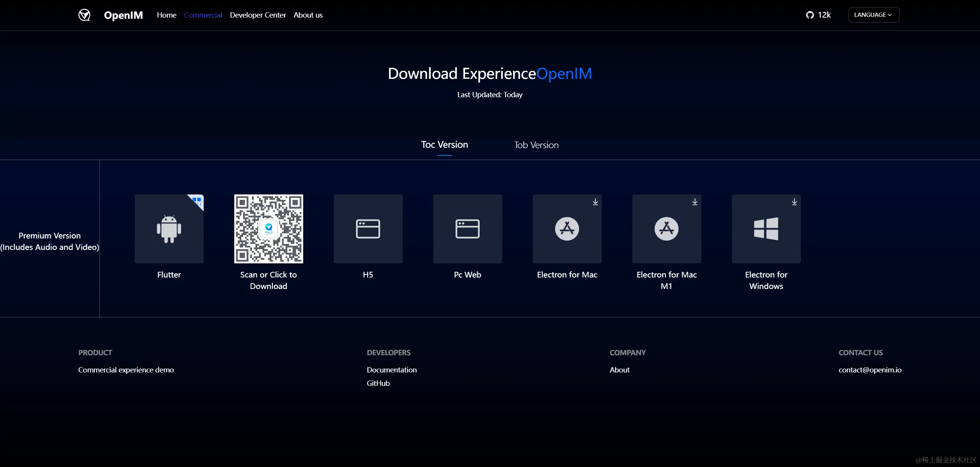Open the Commercial experience demo link
This screenshot has height=467, width=980.
tap(126, 370)
